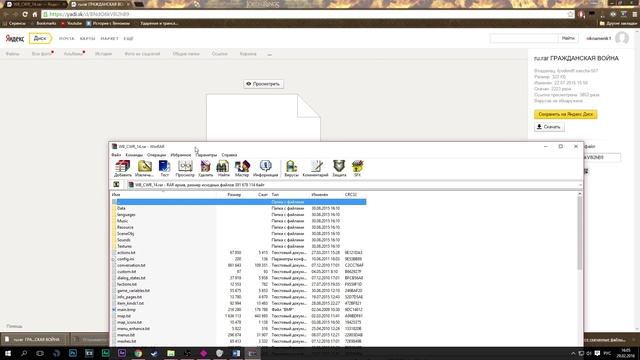Click Yandex search input field
This screenshot has width=640, height=360.
pyautogui.click(x=524, y=38)
